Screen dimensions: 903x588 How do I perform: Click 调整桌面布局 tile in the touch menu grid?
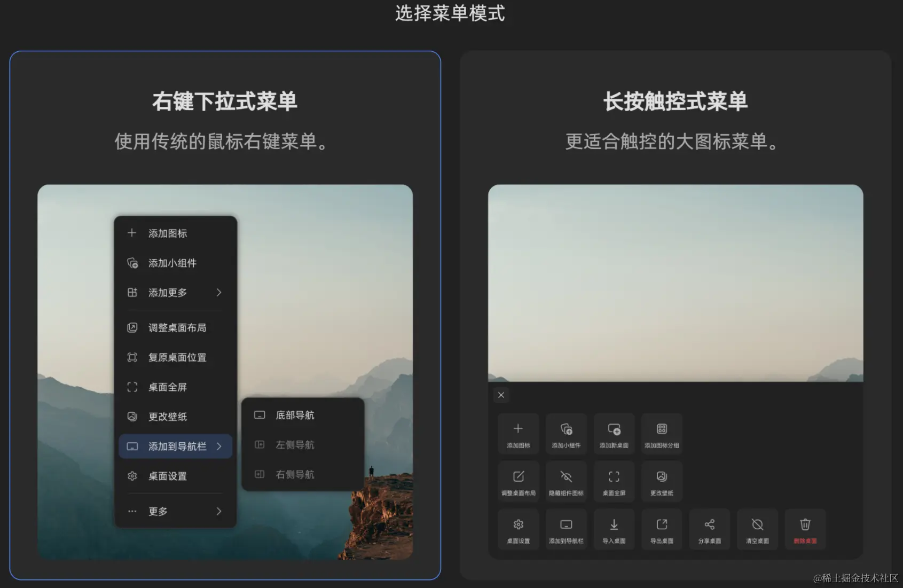coord(518,482)
